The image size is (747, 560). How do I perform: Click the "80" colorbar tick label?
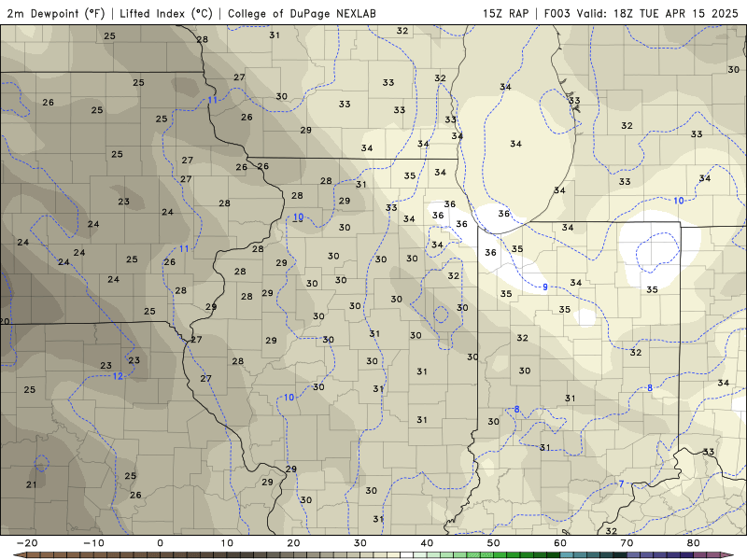click(694, 543)
